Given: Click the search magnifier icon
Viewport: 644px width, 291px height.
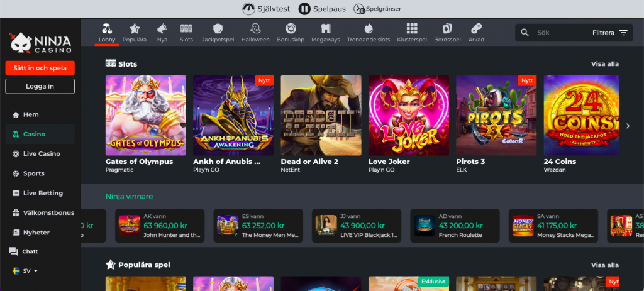Looking at the screenshot, I should (525, 33).
